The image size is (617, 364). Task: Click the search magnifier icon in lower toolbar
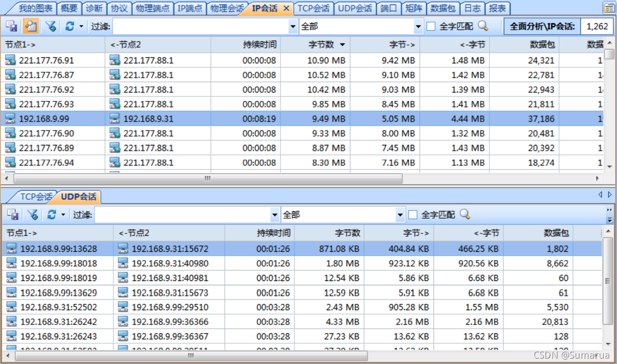pos(465,214)
